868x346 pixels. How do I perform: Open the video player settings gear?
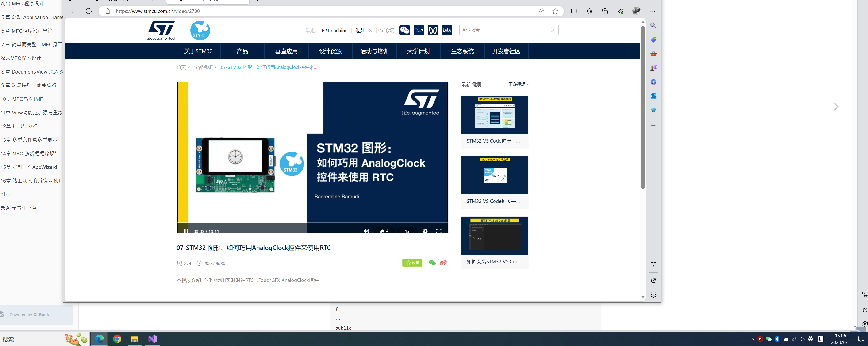click(425, 231)
